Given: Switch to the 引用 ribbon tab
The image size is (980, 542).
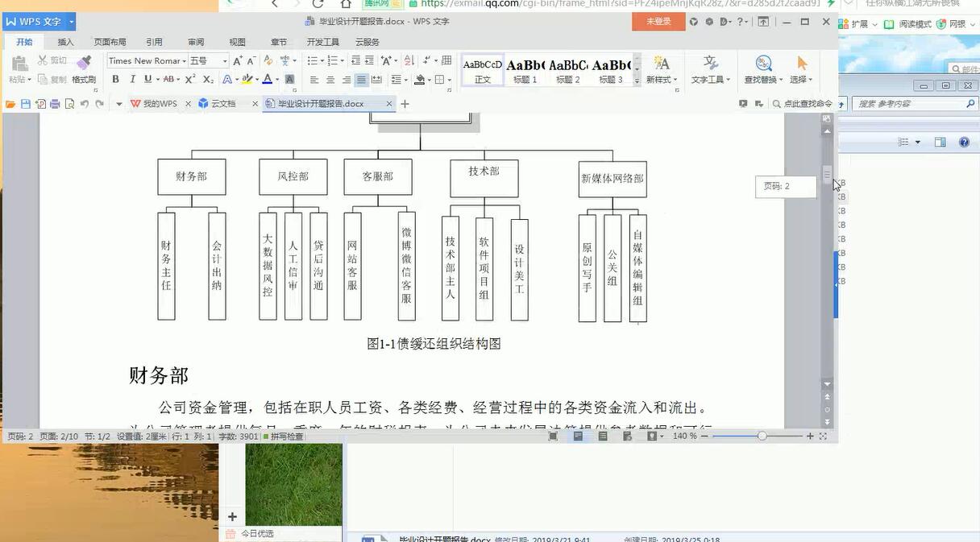Looking at the screenshot, I should click(x=154, y=42).
